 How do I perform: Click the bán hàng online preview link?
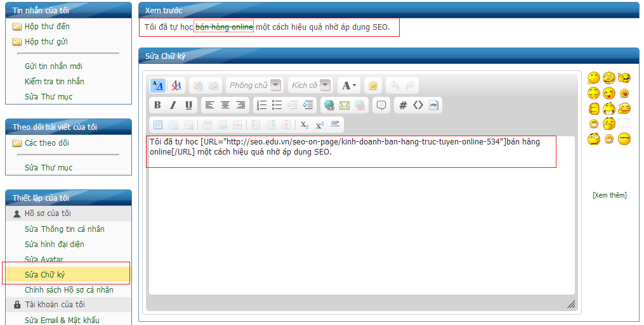224,27
